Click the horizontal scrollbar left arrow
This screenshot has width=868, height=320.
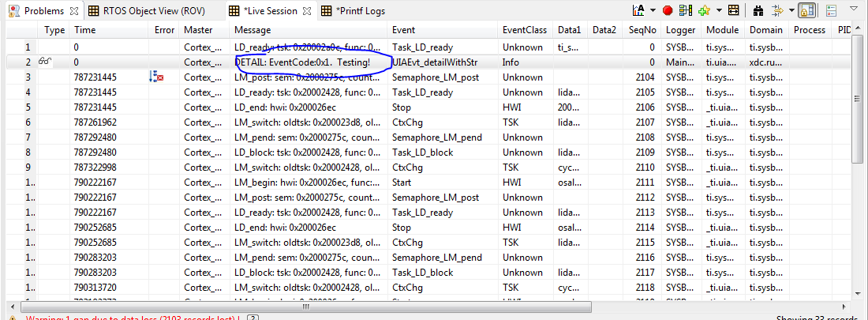coord(13,306)
